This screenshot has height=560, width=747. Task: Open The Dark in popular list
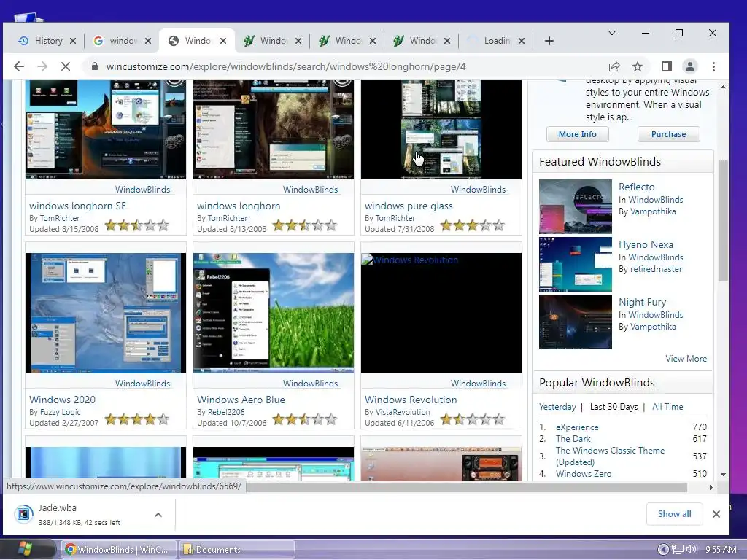(573, 438)
